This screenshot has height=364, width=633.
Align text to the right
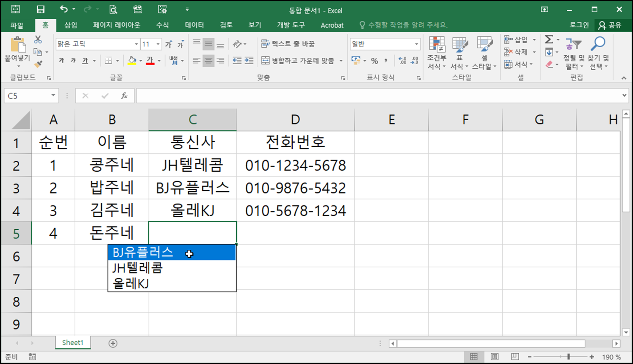[220, 61]
